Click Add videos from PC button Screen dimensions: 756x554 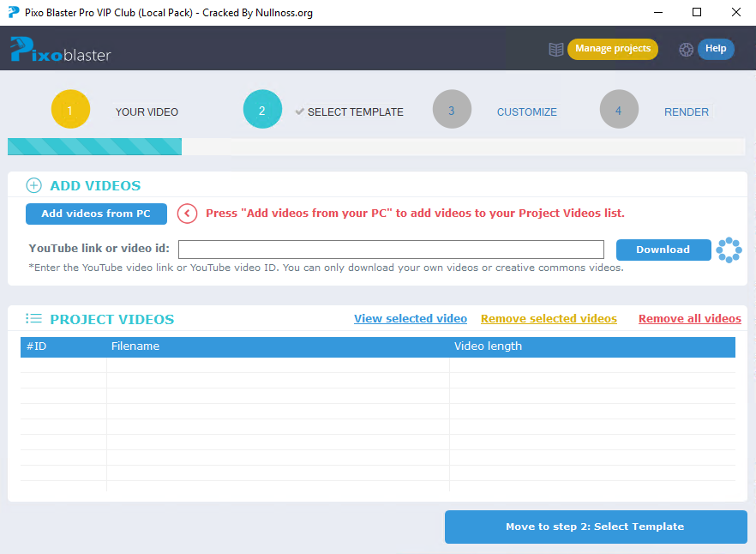click(96, 214)
